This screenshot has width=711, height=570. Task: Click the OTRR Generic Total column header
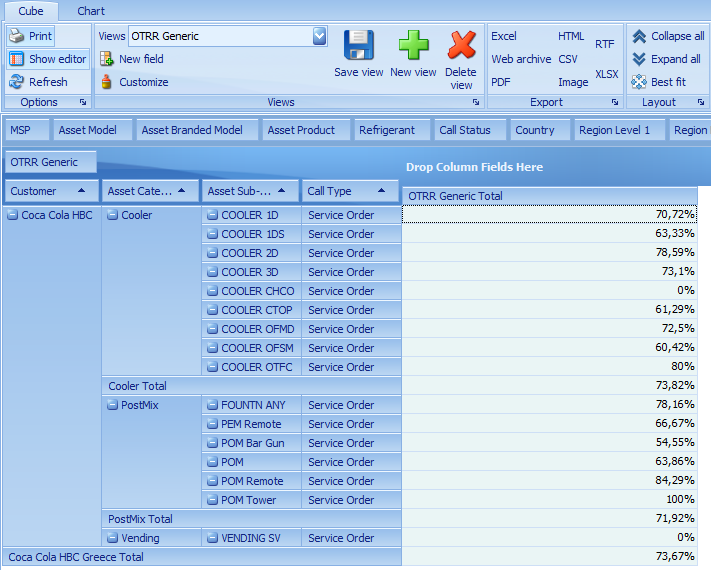pyautogui.click(x=550, y=196)
